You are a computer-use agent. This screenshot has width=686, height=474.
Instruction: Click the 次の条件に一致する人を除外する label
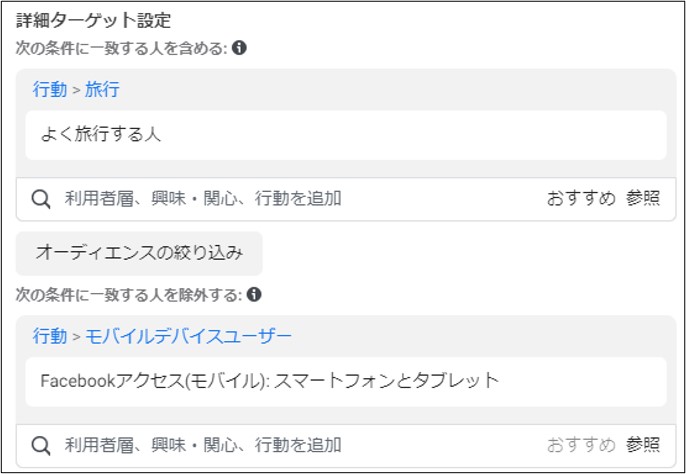pos(129,295)
